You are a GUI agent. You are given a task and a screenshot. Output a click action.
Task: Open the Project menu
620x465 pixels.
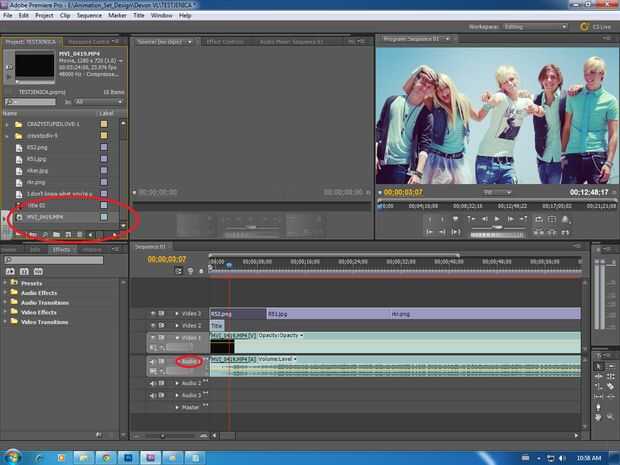[44, 15]
